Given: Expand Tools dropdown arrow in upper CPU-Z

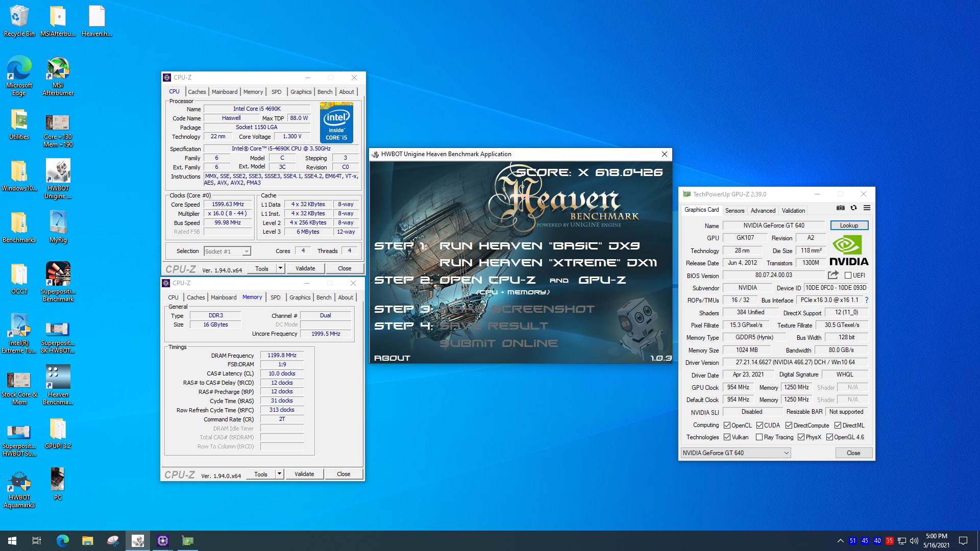Looking at the screenshot, I should click(x=280, y=268).
